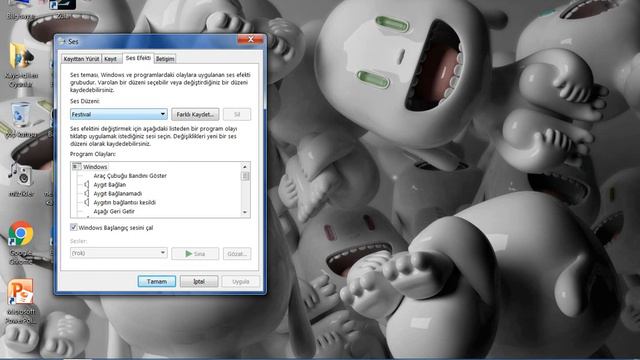Click the Program Olayları scroll down arrow
640x360 pixels.
[x=245, y=212]
